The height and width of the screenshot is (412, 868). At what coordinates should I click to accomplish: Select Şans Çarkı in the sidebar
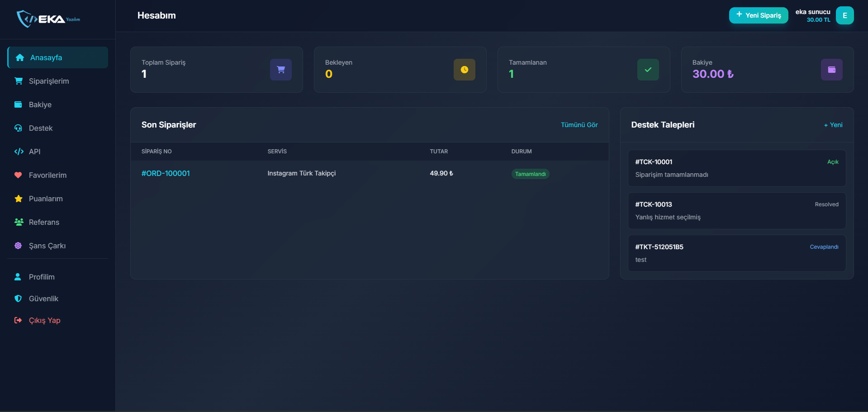point(47,246)
